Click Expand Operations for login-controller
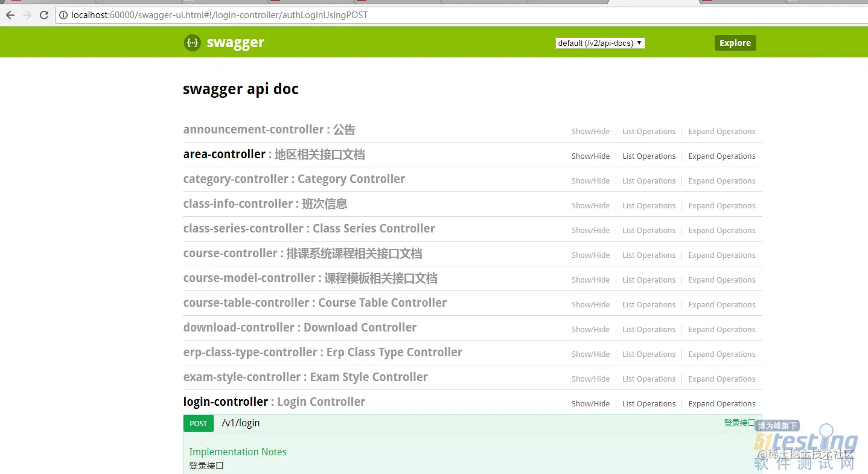Image resolution: width=868 pixels, height=474 pixels. pyautogui.click(x=722, y=404)
